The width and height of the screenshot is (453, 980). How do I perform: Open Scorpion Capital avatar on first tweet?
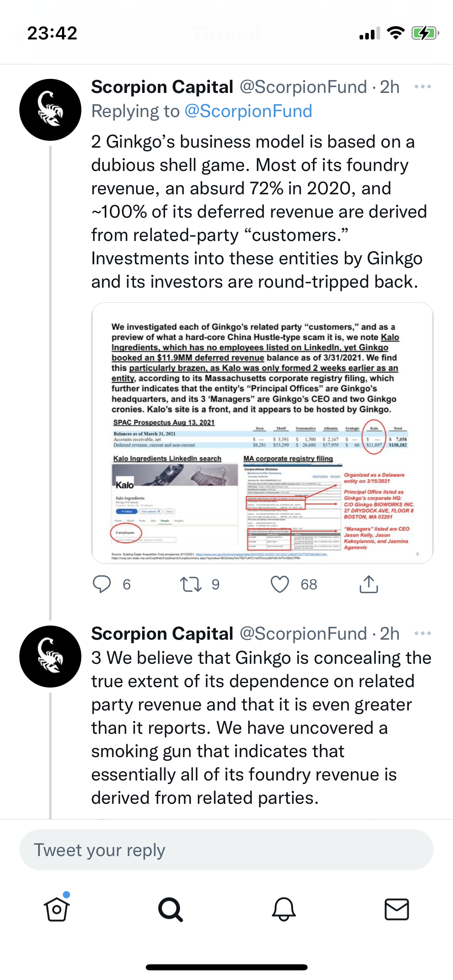[x=50, y=109]
